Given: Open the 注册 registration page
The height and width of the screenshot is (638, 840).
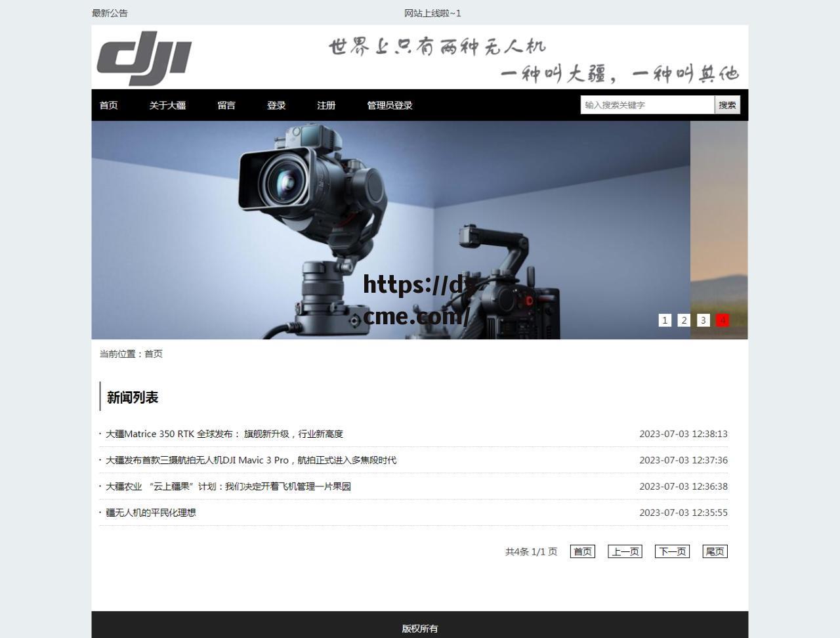Looking at the screenshot, I should click(x=326, y=105).
